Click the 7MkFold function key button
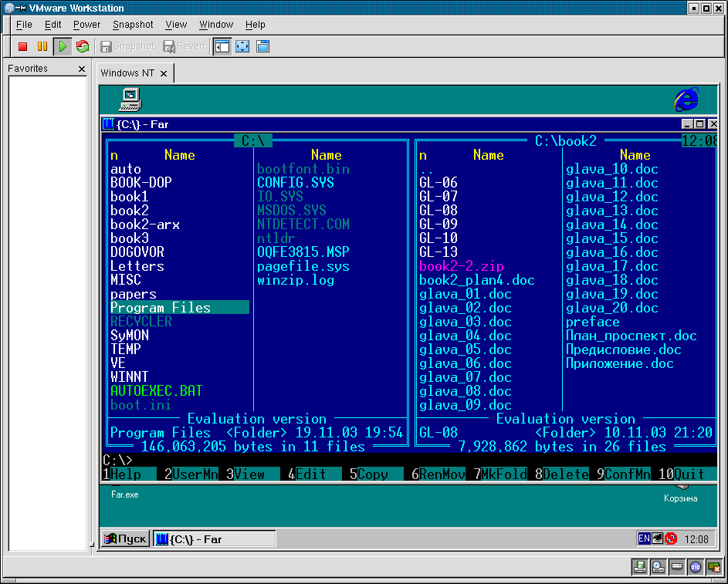 (500, 474)
